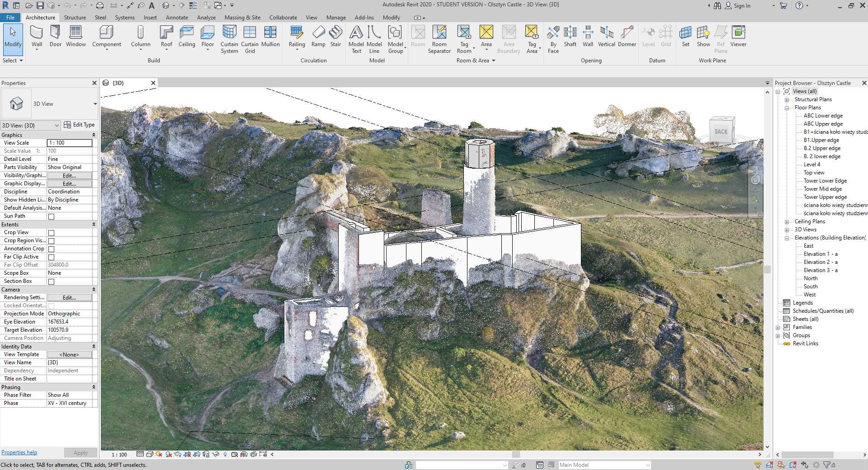868x470 pixels.
Task: Switch to the Collaborate ribbon tab
Action: click(283, 18)
